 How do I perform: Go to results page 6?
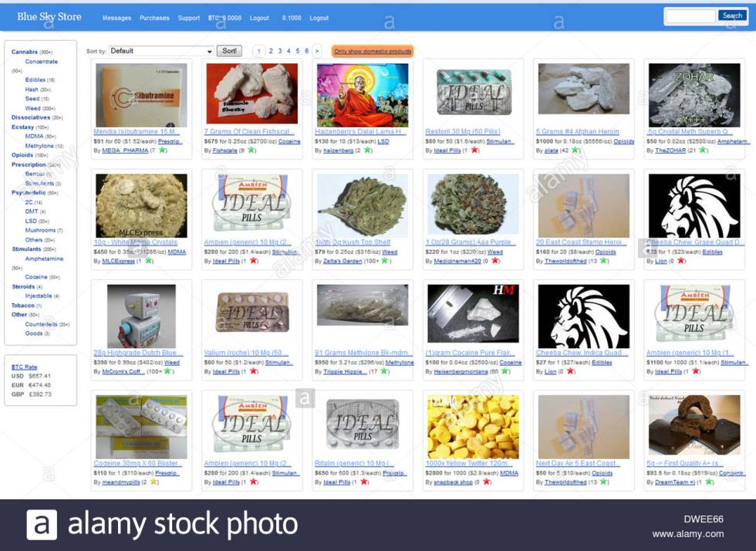(x=307, y=51)
